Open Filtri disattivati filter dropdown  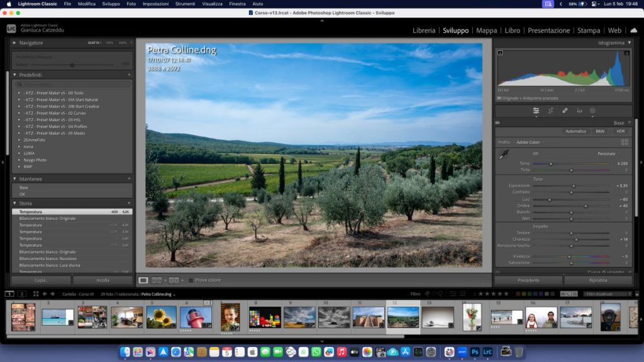tap(608, 294)
